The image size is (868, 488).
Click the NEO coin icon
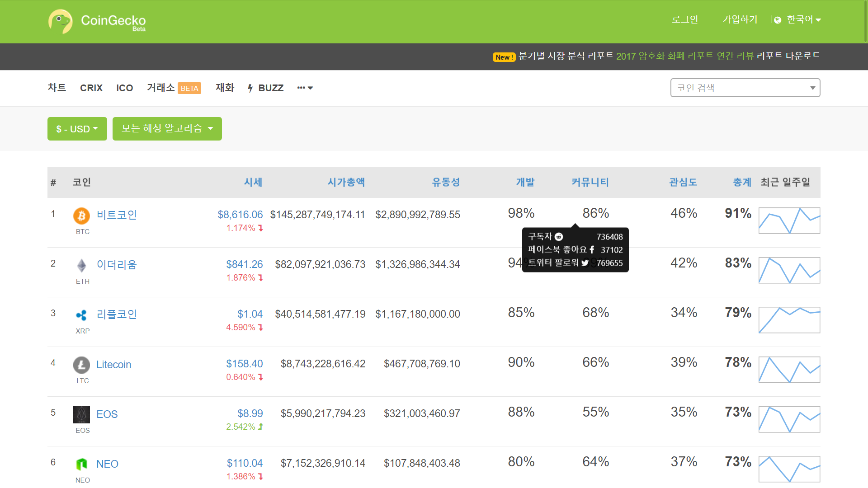[x=81, y=465]
